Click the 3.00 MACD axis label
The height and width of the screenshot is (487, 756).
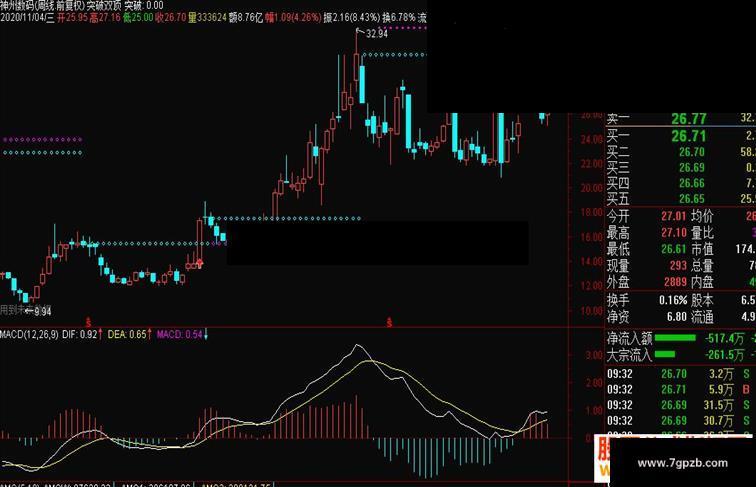pos(594,355)
